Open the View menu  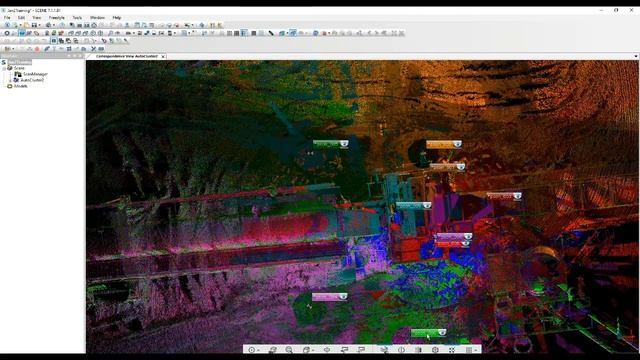pos(37,18)
